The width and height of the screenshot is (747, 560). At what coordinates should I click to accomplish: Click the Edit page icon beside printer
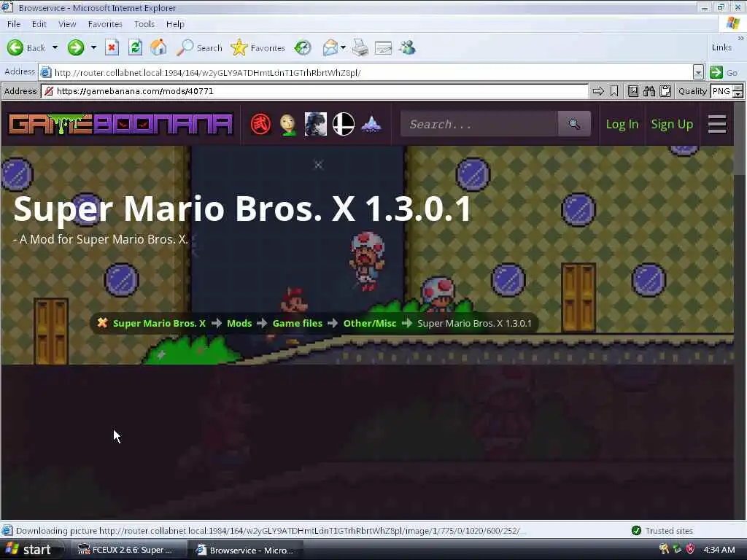(384, 47)
